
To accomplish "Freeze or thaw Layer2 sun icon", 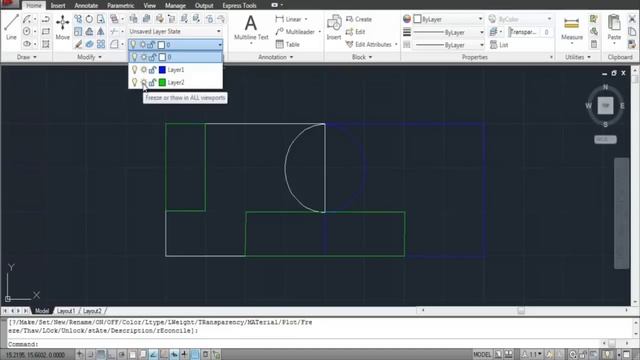I will (x=143, y=82).
